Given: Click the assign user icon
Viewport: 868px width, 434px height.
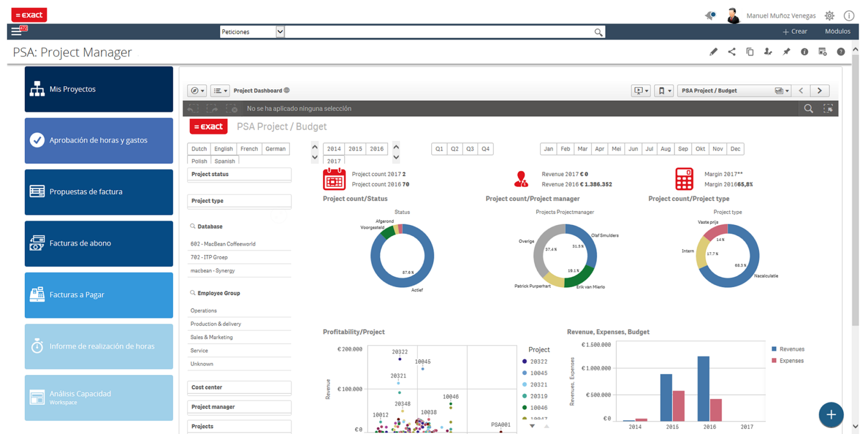Looking at the screenshot, I should click(768, 52).
